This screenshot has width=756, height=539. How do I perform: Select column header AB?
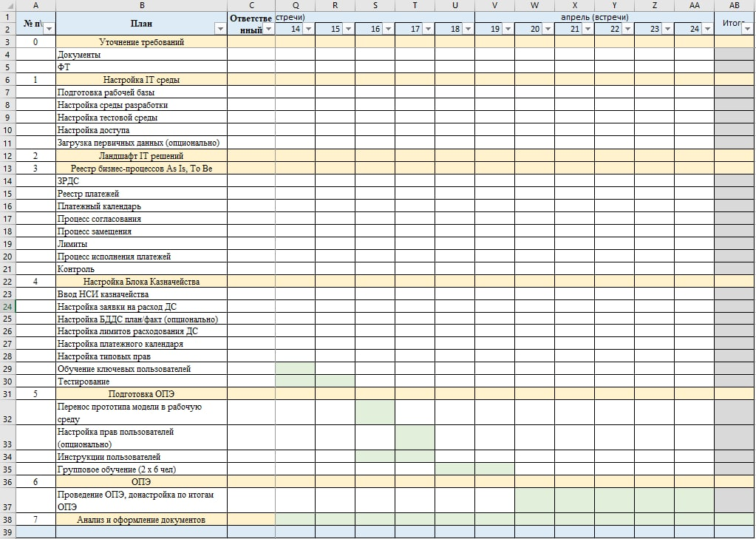[x=735, y=5]
